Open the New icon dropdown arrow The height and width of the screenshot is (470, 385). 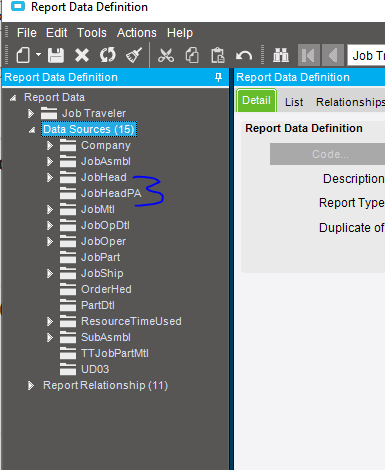[x=38, y=54]
